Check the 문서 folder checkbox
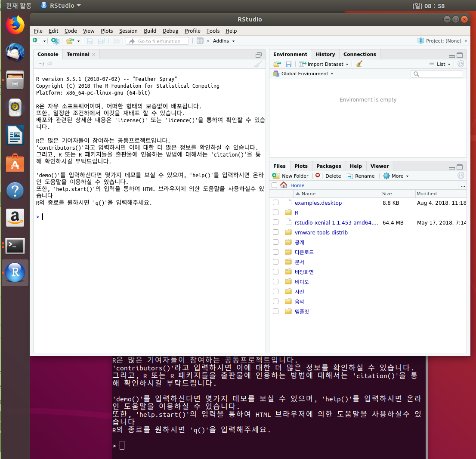The height and width of the screenshot is (459, 476). pyautogui.click(x=275, y=262)
